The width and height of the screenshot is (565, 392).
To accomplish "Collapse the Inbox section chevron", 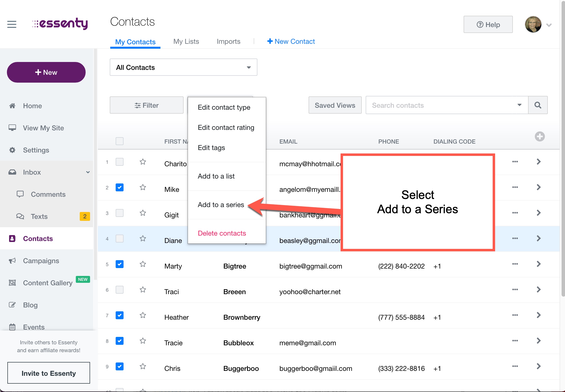I will 88,172.
